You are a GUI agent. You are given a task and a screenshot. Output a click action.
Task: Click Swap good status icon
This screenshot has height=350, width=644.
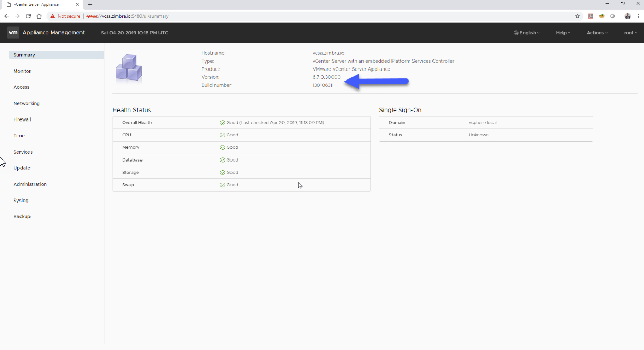click(x=223, y=185)
